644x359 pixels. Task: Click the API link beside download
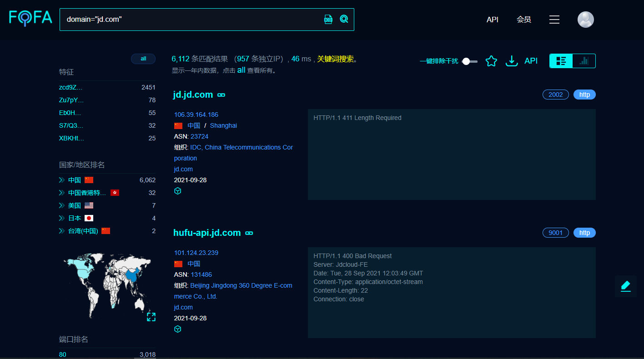[x=531, y=61]
